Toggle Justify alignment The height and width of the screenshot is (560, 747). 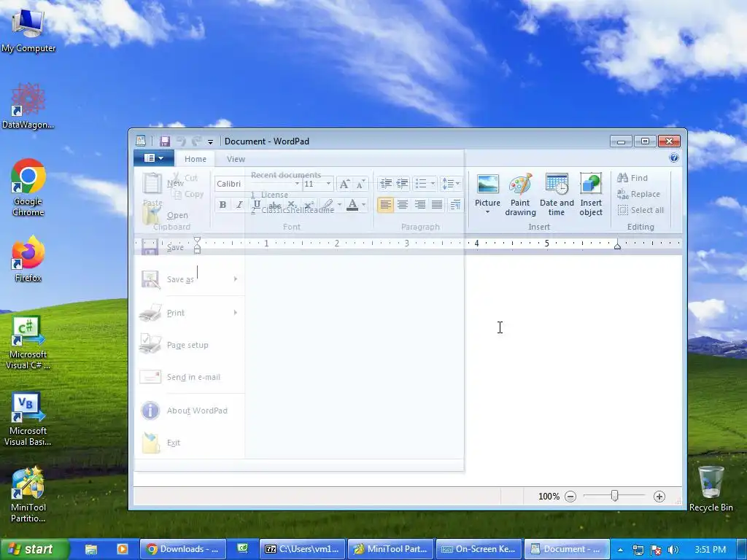pos(437,205)
